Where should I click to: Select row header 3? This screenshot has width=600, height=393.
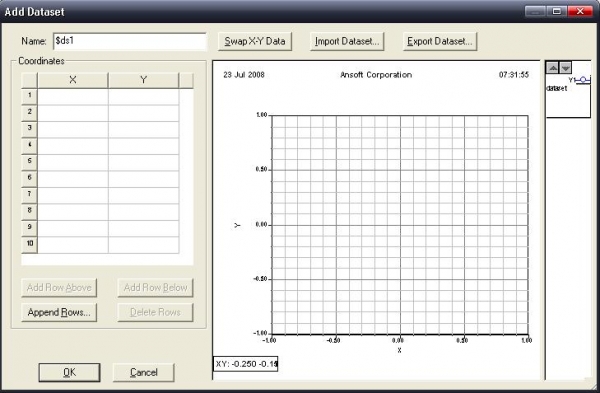pyautogui.click(x=29, y=129)
